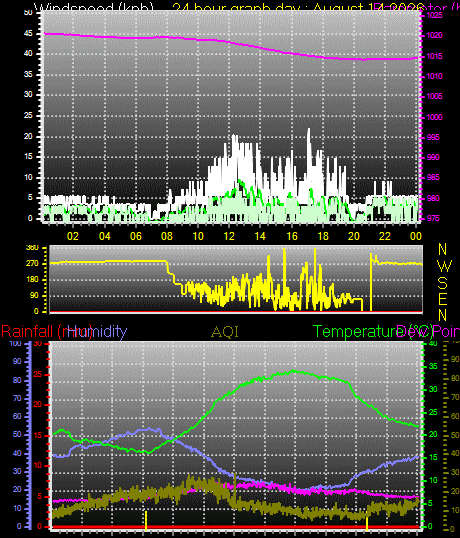Click the blue Humidity label
Image resolution: width=460 pixels, height=538 pixels.
click(x=97, y=332)
